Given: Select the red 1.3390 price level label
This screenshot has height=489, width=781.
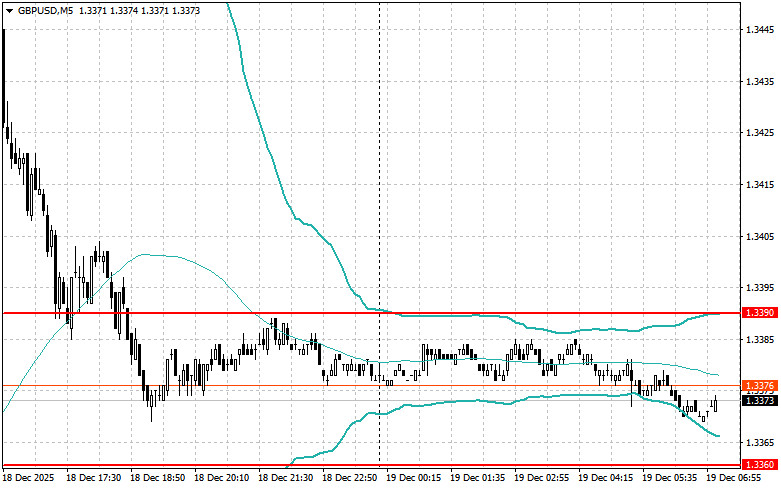Looking at the screenshot, I should pyautogui.click(x=760, y=313).
